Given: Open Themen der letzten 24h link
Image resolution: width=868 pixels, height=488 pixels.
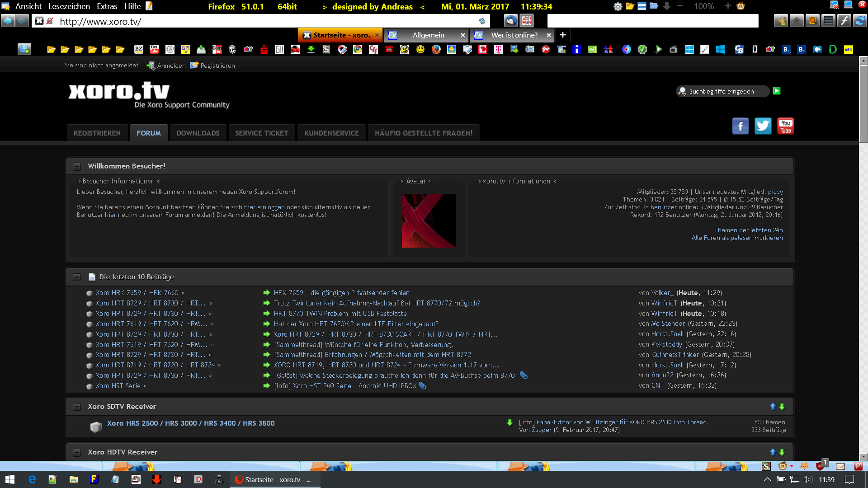Looking at the screenshot, I should [x=748, y=230].
